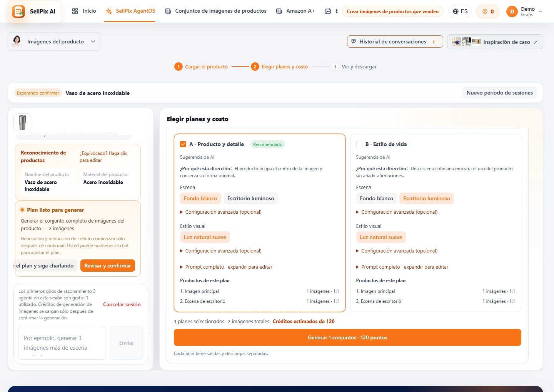Expand plan A Prompt completo
Screen dimensions: 554x392
pyautogui.click(x=226, y=267)
